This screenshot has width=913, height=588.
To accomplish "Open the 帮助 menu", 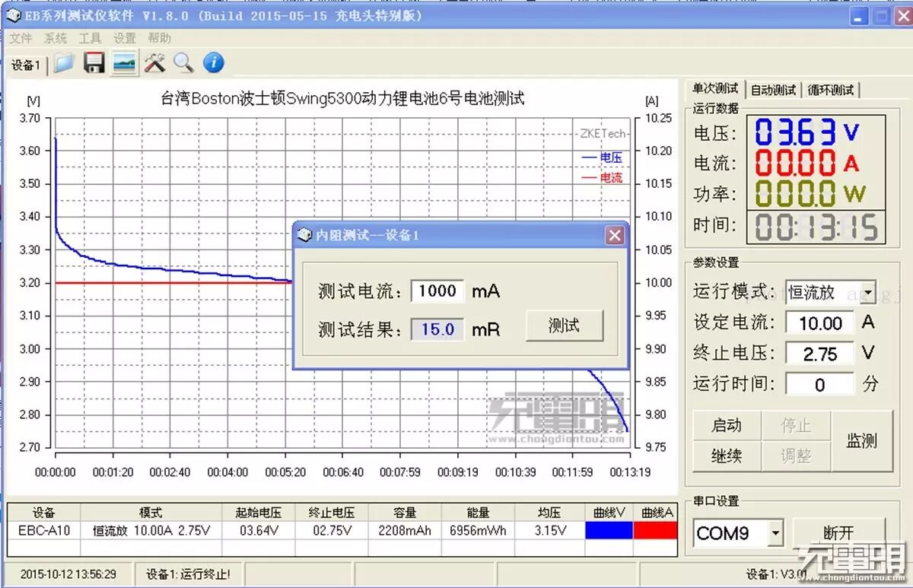I will [x=159, y=38].
